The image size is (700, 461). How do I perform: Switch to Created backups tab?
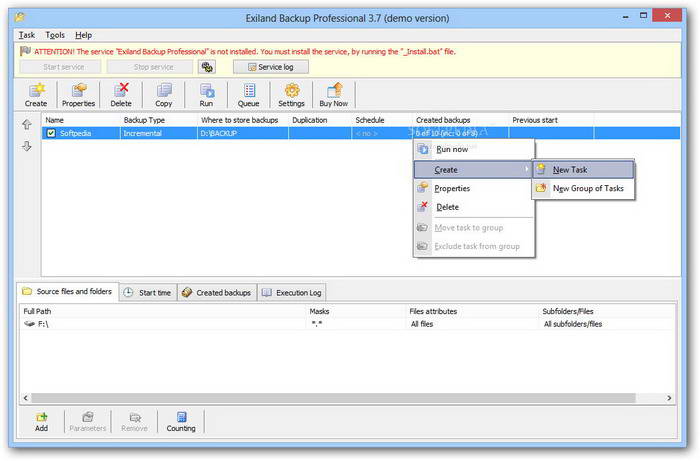pos(217,293)
